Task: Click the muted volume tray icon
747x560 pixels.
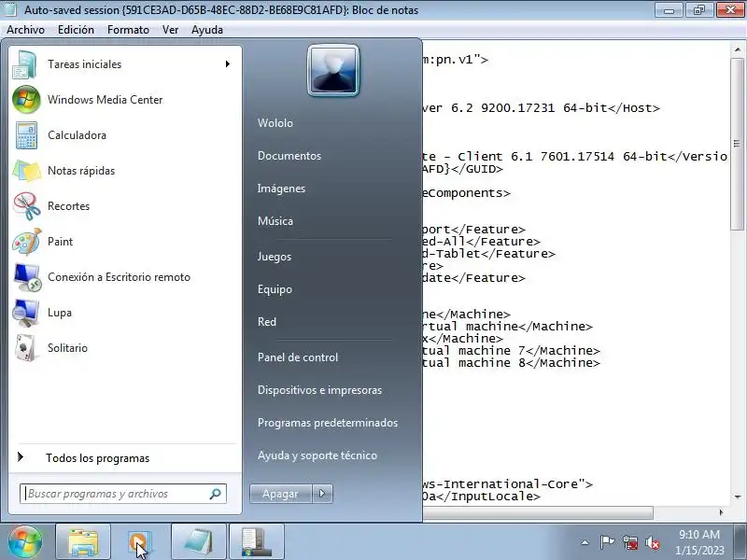Action: [652, 542]
